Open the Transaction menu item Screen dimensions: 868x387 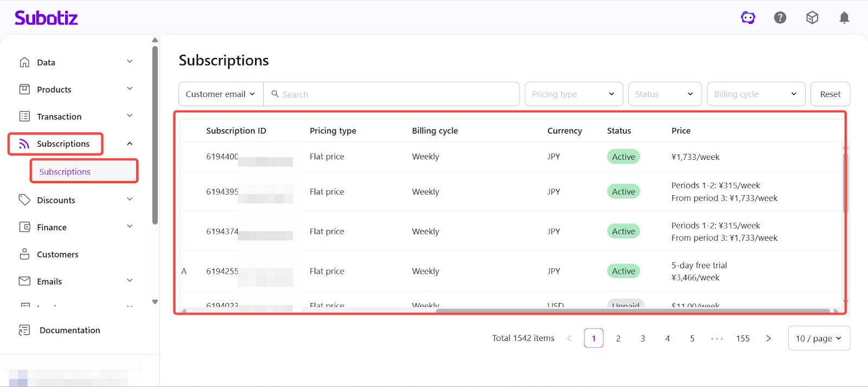tap(59, 117)
